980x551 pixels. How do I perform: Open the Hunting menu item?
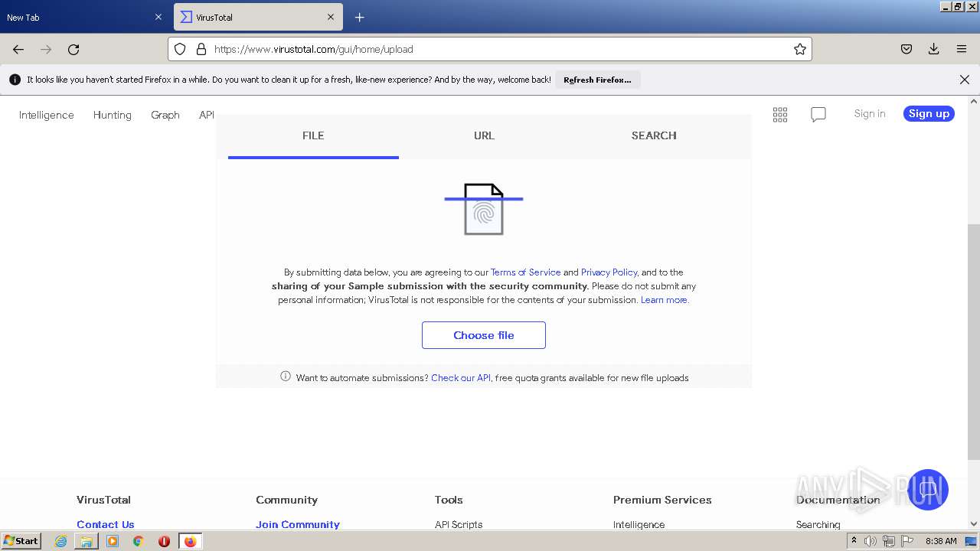(x=113, y=115)
